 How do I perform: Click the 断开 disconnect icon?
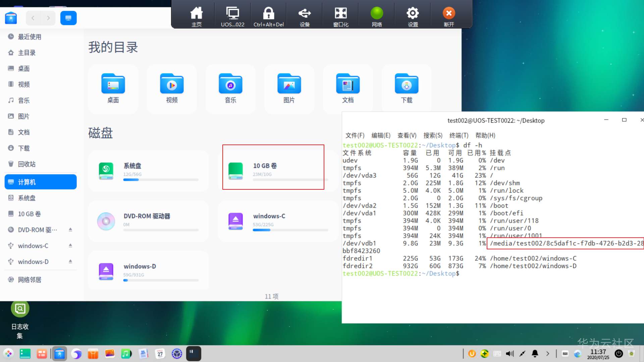point(448,14)
